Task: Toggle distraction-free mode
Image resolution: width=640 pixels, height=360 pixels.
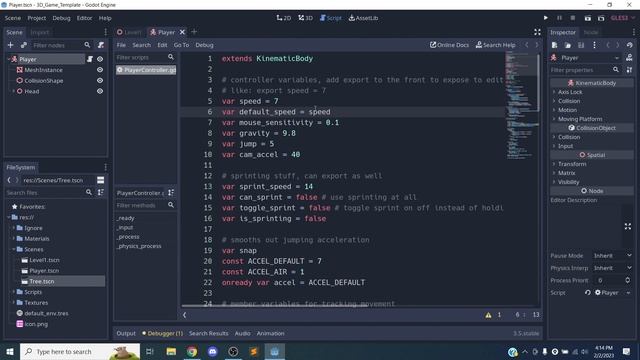Action: point(537,32)
